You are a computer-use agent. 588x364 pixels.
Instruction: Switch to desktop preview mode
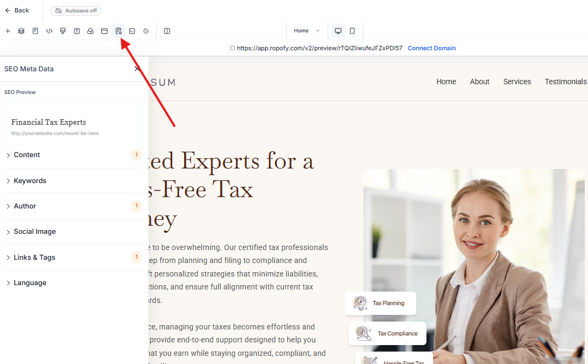(x=338, y=31)
